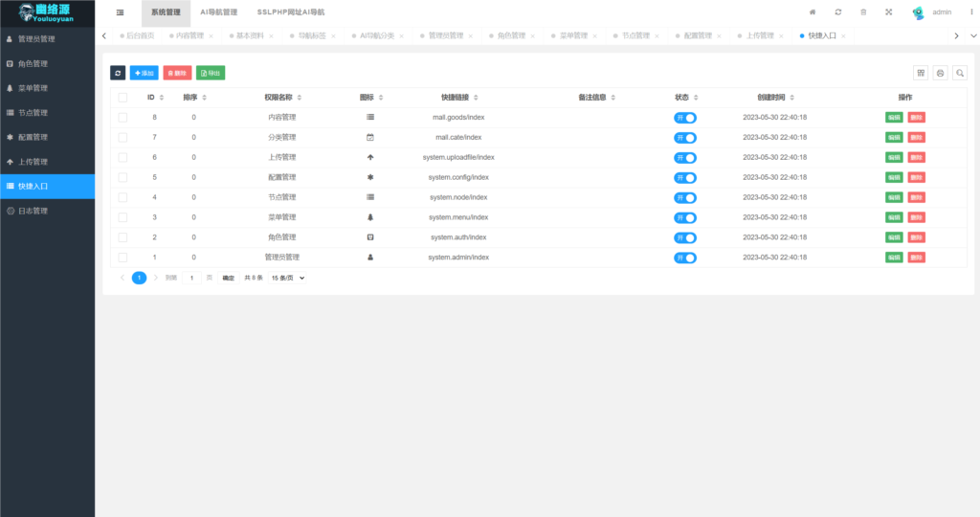Tick the checkbox for row ID 5
980x517 pixels.
coord(122,177)
